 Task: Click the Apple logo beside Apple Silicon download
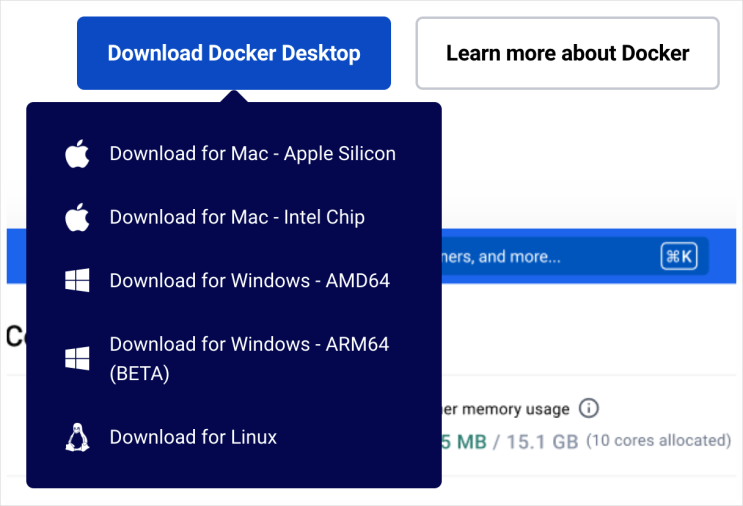tap(77, 154)
